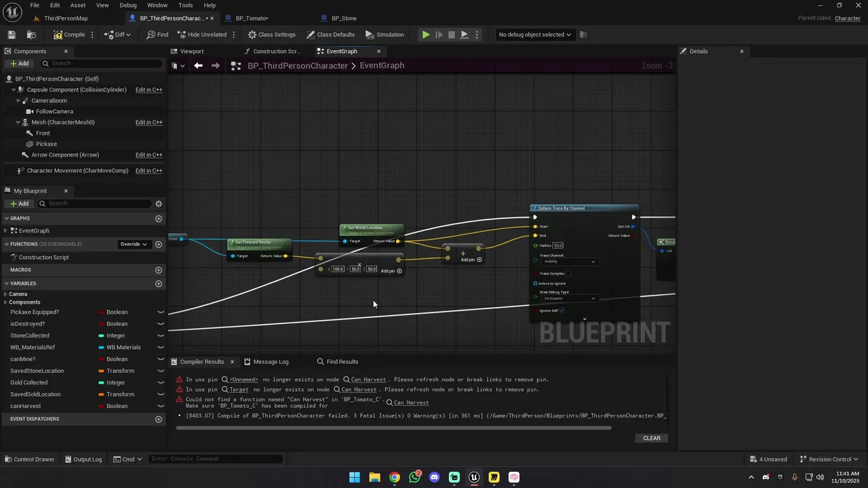The height and width of the screenshot is (488, 868).
Task: Open Find in blueprint
Action: [157, 35]
